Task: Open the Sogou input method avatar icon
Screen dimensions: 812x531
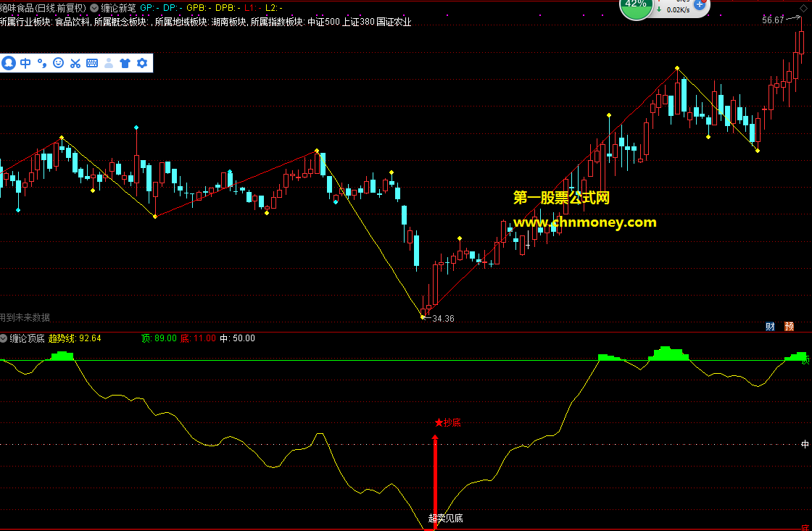Action: [8, 63]
